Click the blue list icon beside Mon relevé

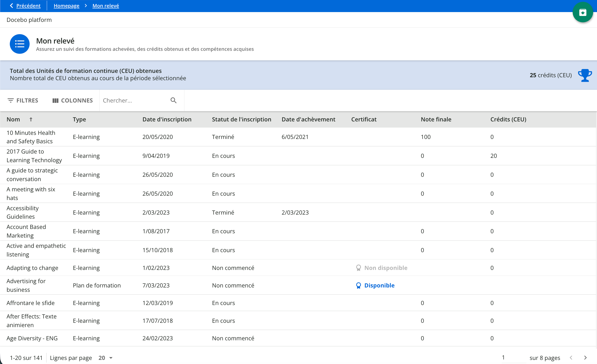20,44
